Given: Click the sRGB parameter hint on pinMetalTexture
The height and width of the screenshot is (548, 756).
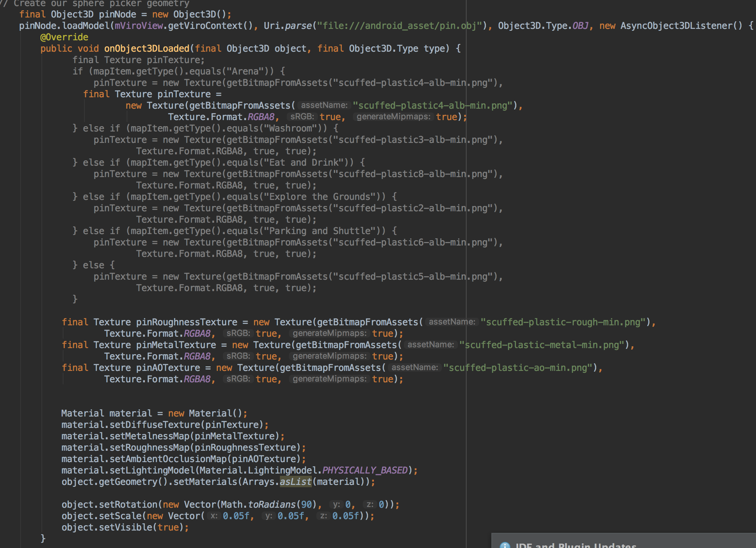Looking at the screenshot, I should pos(238,356).
